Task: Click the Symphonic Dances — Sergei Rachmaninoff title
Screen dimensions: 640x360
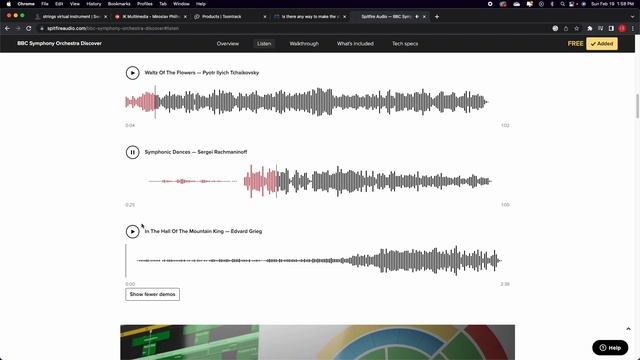Action: click(196, 152)
